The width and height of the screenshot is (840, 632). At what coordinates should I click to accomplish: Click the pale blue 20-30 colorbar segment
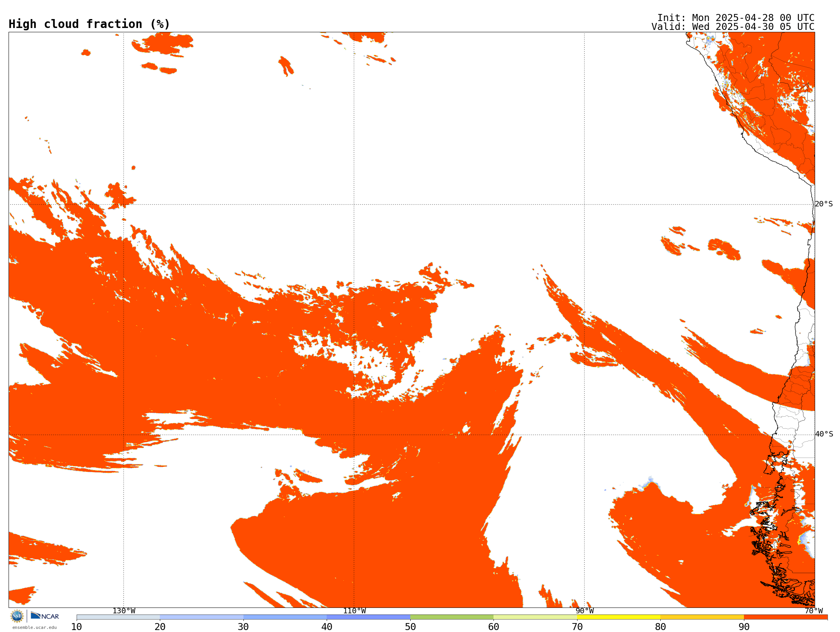pyautogui.click(x=202, y=617)
